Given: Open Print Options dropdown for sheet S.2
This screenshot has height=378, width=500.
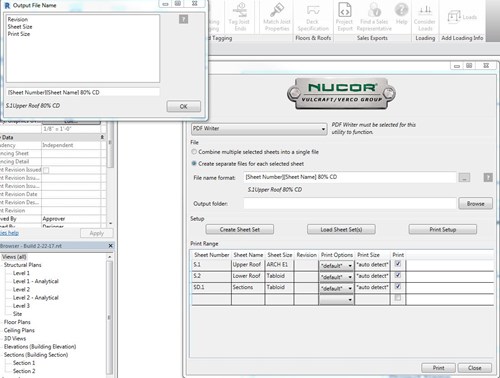Looking at the screenshot, I should click(336, 277).
